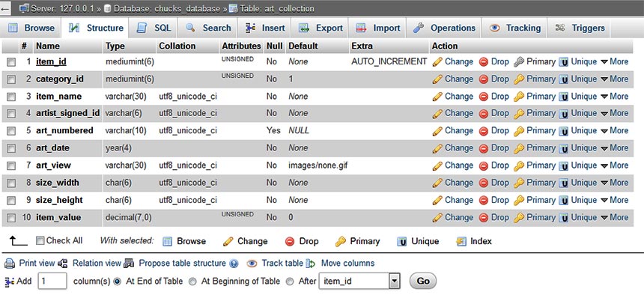This screenshot has height=295, width=644.
Task: Click the Relation view icon
Action: (63, 264)
